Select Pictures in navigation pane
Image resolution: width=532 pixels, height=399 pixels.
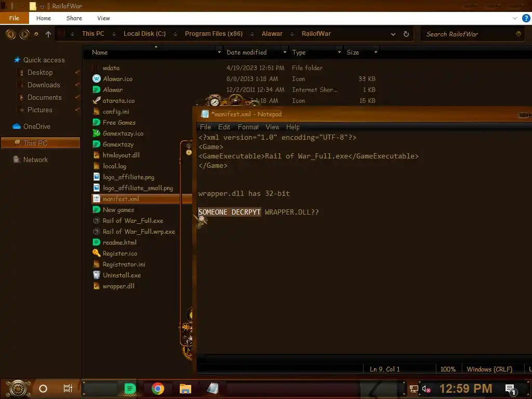coord(39,110)
